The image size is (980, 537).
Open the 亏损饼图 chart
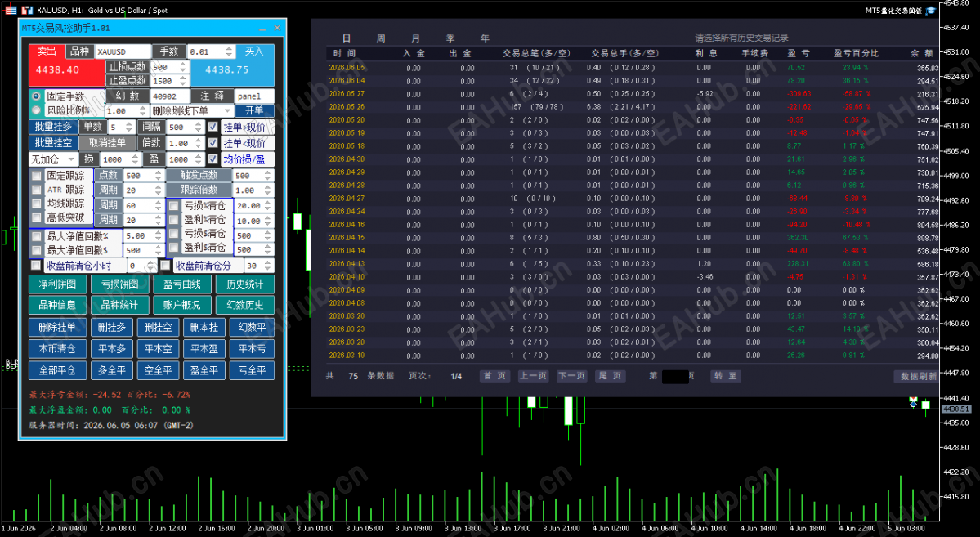coord(120,284)
